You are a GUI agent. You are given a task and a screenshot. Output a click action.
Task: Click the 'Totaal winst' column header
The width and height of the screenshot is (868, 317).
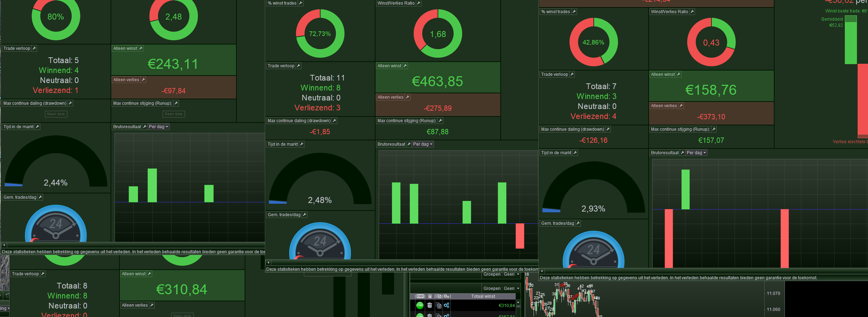tap(483, 296)
